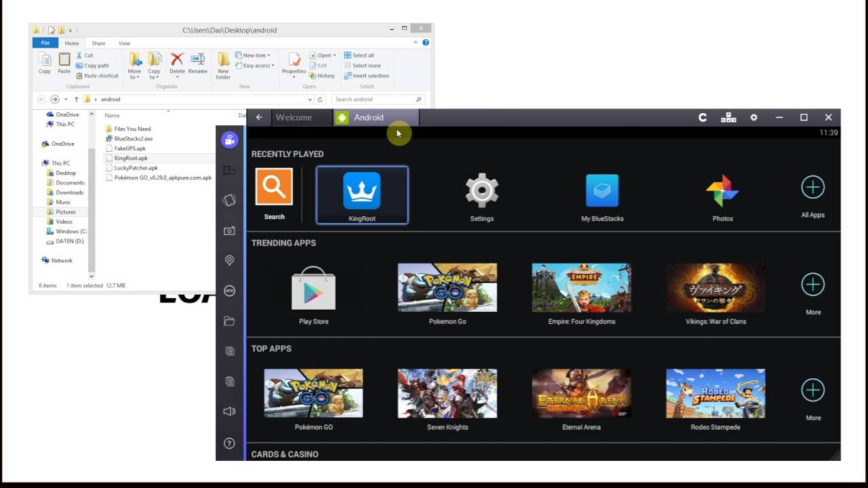Image resolution: width=868 pixels, height=488 pixels.
Task: Open BlueStacks TV camera icon in sidebar
Action: click(x=229, y=140)
